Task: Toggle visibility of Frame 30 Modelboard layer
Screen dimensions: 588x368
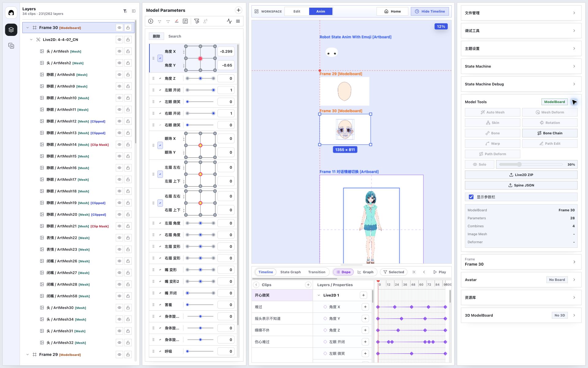Action: pyautogui.click(x=119, y=28)
